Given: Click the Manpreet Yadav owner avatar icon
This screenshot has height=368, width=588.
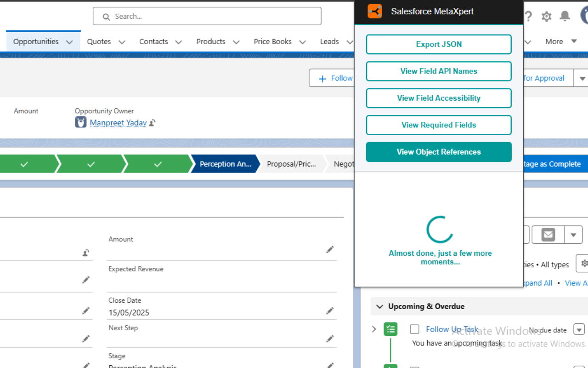Looking at the screenshot, I should [81, 122].
